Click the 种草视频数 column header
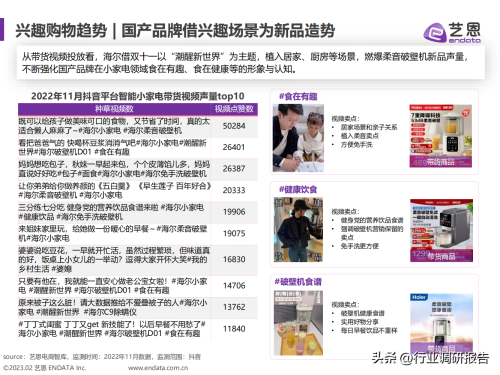Image resolution: width=500 pixels, height=375 pixels. (x=114, y=109)
